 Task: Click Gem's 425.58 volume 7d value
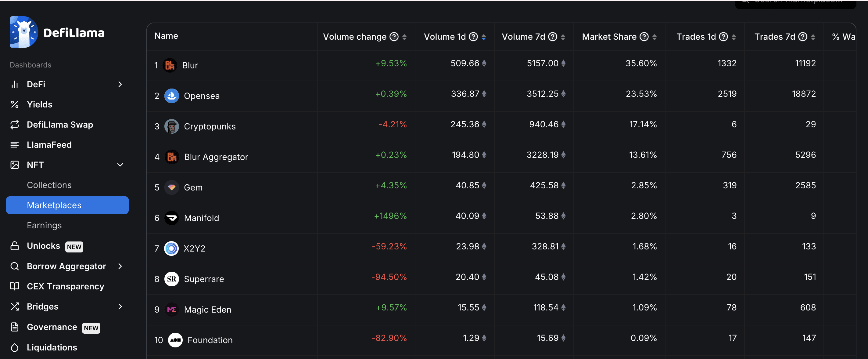(x=544, y=186)
